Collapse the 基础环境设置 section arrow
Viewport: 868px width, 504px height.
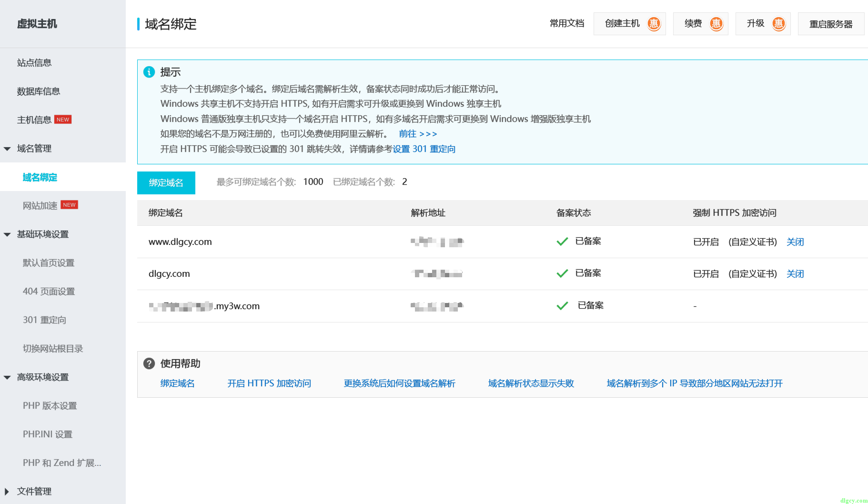(7, 234)
